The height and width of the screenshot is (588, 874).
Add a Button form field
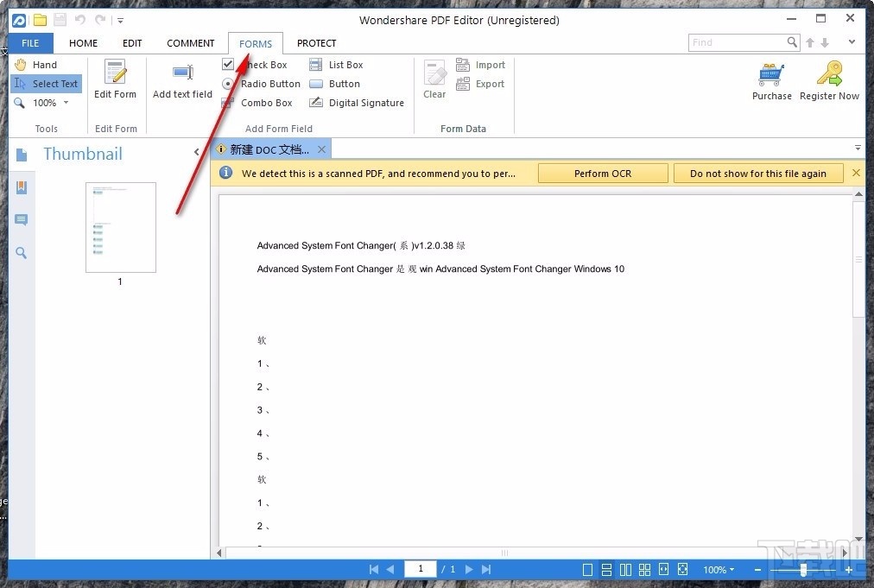(x=334, y=84)
